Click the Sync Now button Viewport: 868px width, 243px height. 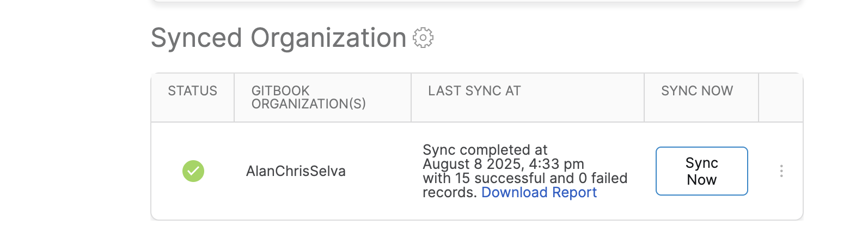[x=702, y=171]
